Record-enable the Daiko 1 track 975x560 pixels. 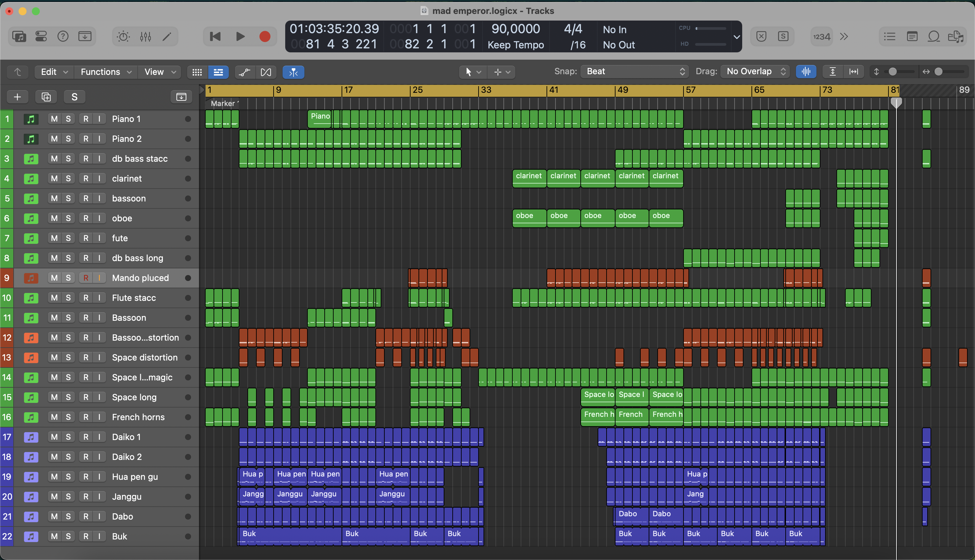86,437
